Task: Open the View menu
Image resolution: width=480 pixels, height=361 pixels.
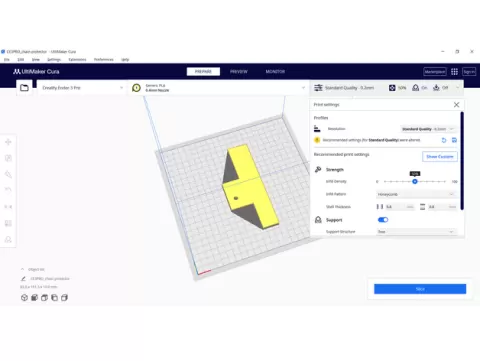Action: click(36, 60)
